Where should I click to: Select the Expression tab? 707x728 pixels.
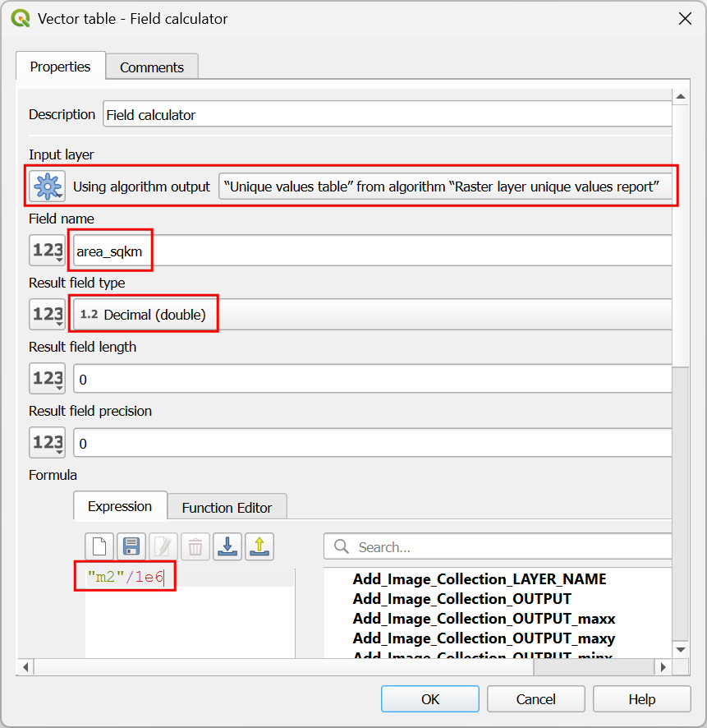tap(120, 506)
